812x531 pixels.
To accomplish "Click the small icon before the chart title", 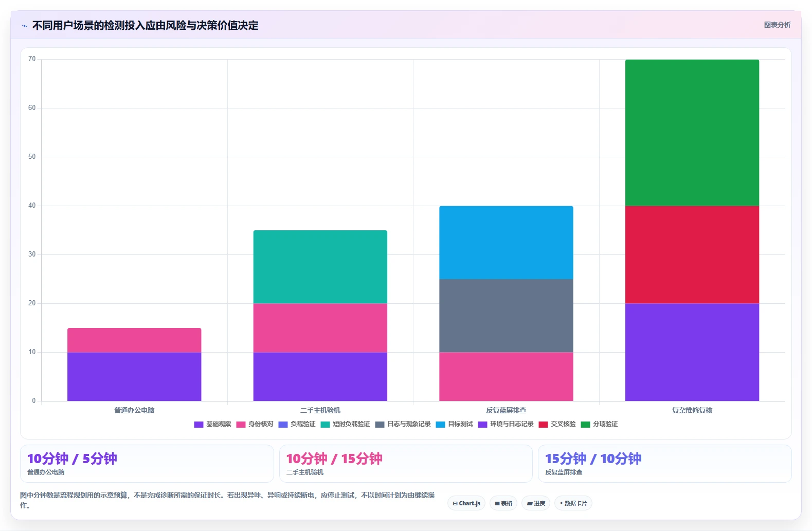I will click(x=24, y=26).
